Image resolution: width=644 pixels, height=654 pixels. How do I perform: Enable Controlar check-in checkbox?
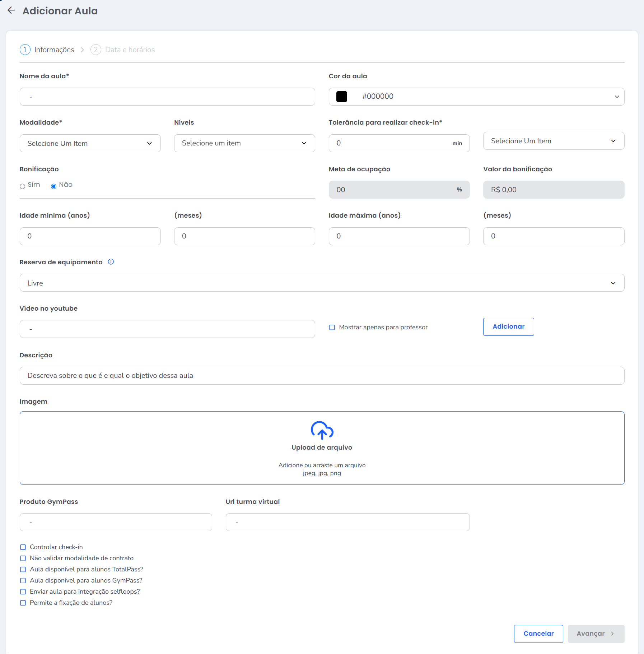coord(23,547)
